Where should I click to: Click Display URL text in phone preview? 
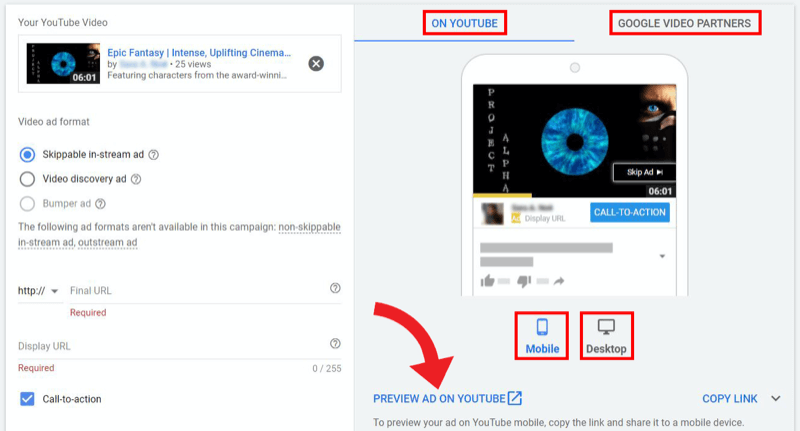[545, 218]
